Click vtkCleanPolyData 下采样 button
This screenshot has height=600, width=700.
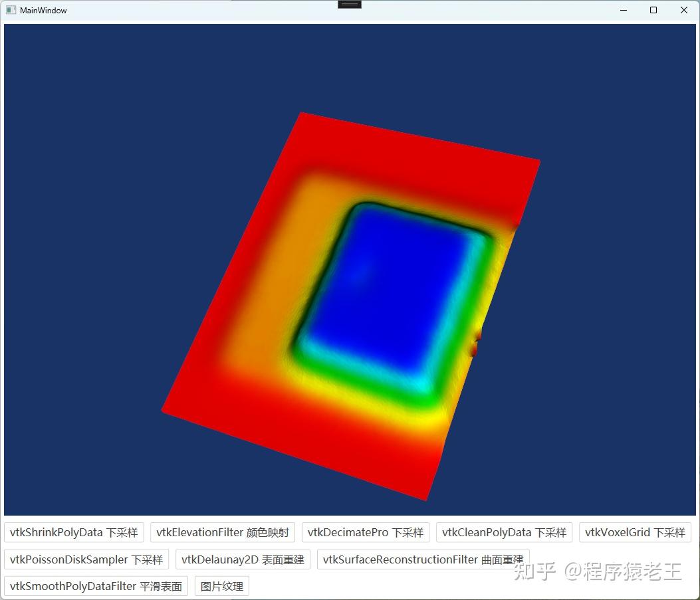(x=503, y=532)
